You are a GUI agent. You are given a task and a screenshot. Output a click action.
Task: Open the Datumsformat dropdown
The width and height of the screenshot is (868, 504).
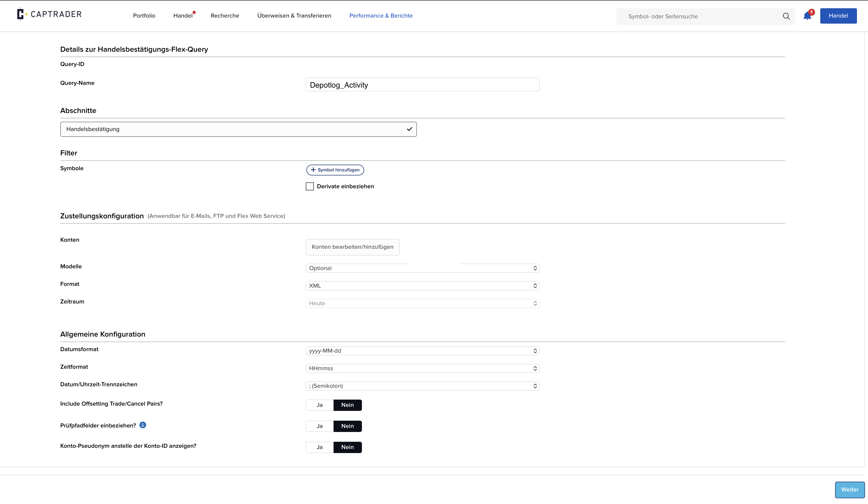[422, 351]
